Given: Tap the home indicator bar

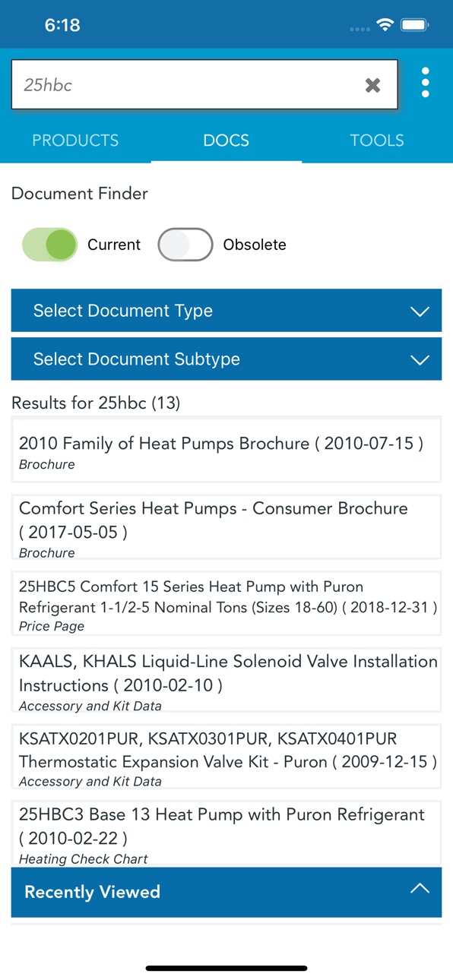Looking at the screenshot, I should coord(226,968).
